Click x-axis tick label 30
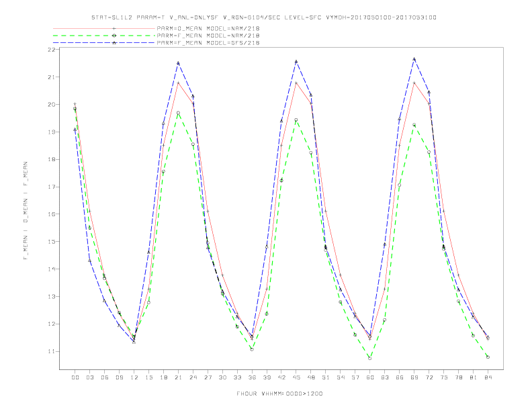The image size is (532, 411). coord(222,377)
